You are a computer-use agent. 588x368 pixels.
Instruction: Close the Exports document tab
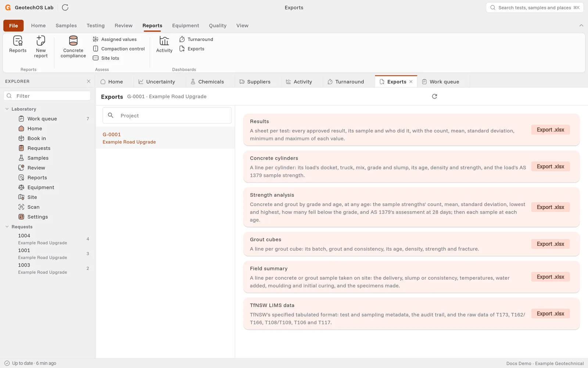coord(411,82)
